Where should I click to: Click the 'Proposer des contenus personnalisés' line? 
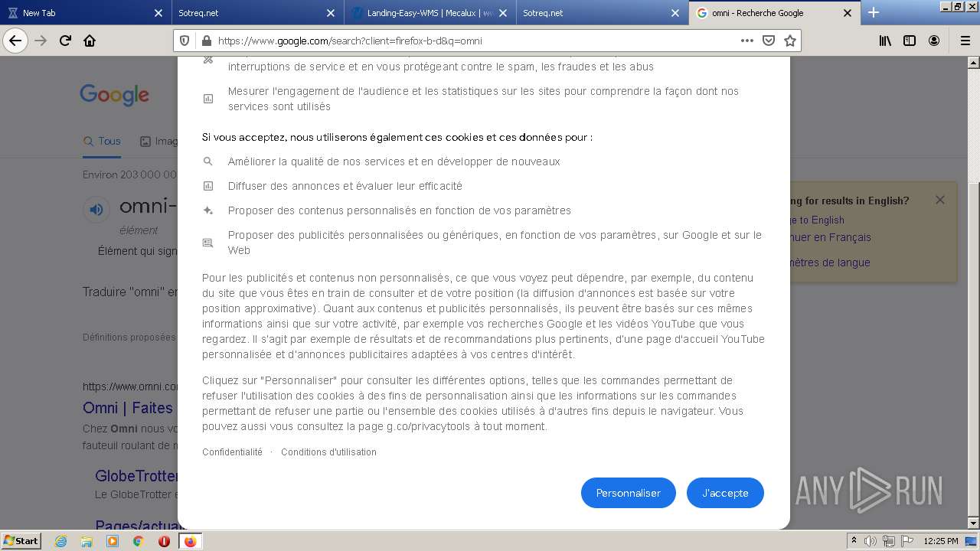(399, 210)
